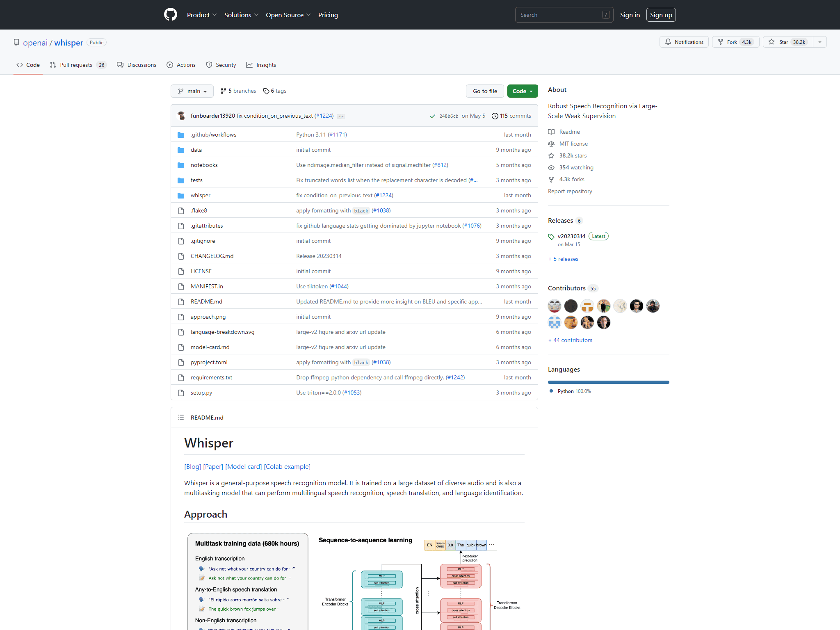840x630 pixels.
Task: Click the forks icon in About section
Action: 551,179
